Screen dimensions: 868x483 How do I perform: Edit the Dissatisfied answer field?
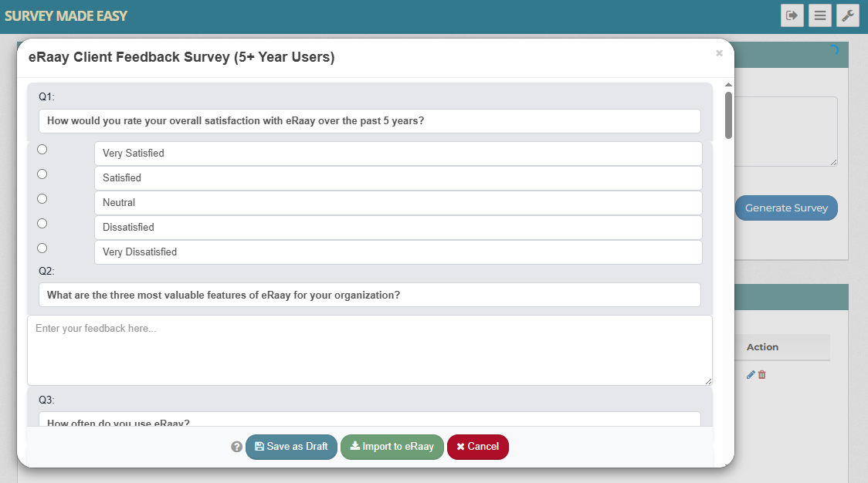point(398,228)
